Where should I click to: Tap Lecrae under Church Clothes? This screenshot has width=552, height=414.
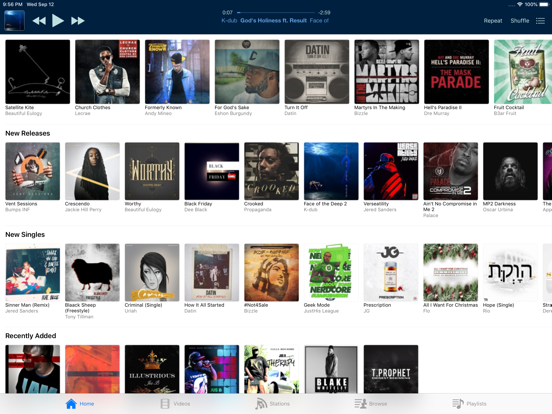tap(83, 113)
